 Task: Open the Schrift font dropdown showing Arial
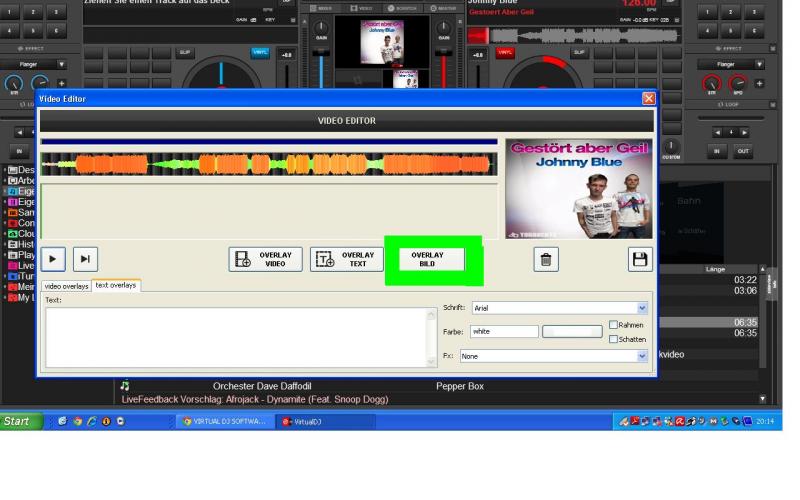click(x=560, y=308)
